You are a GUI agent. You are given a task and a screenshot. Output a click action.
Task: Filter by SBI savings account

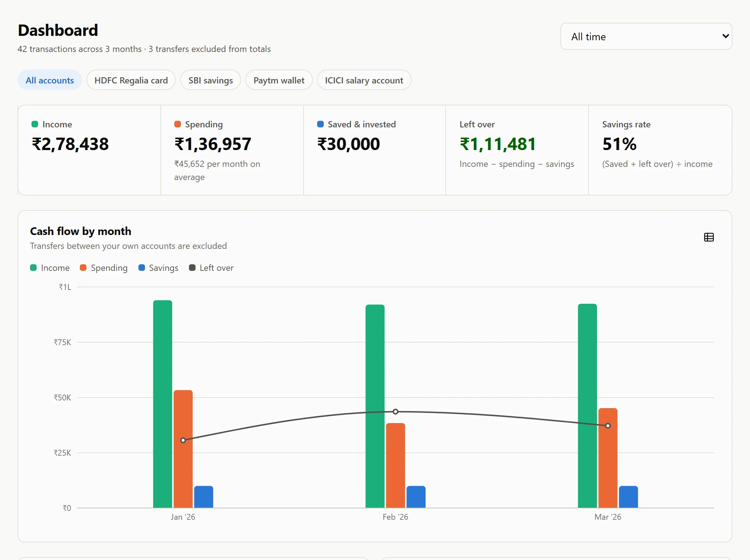[211, 80]
